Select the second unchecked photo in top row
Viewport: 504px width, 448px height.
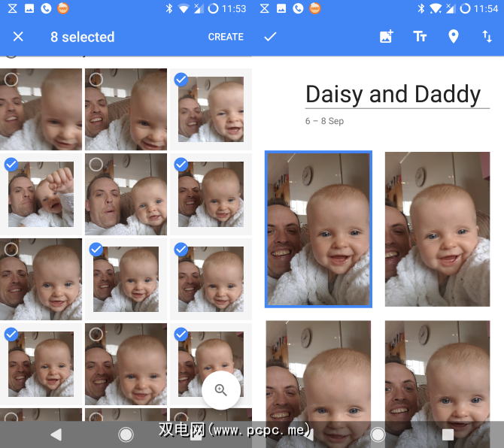[x=126, y=109]
